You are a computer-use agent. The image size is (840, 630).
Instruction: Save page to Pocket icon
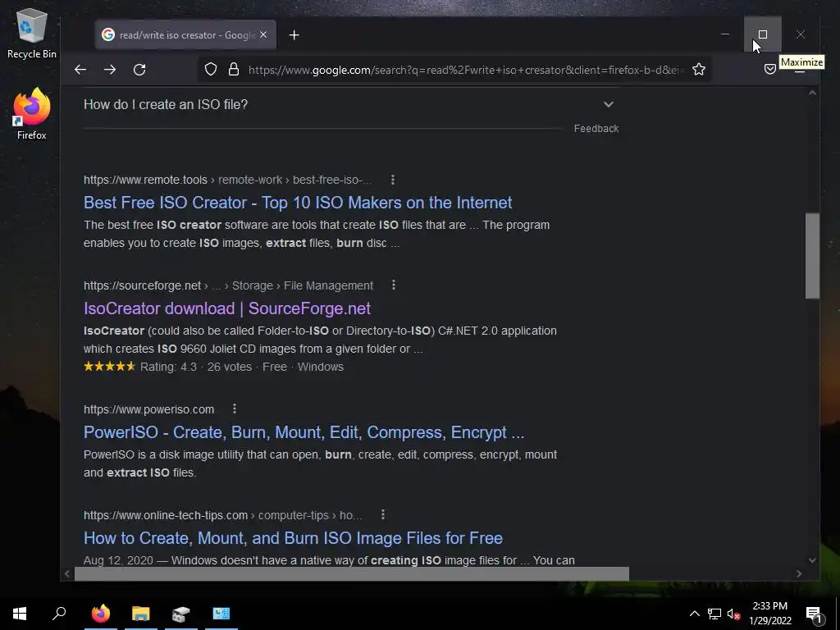click(769, 69)
